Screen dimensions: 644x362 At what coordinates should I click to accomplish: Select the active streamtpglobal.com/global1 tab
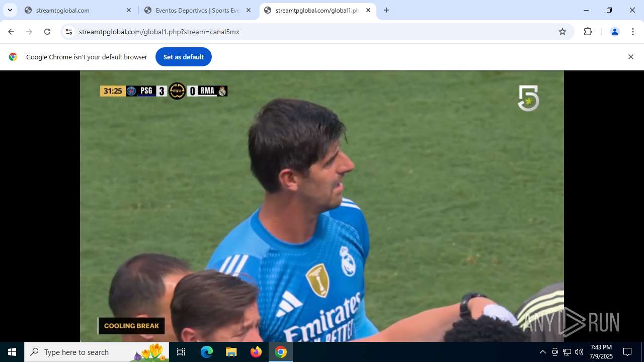pyautogui.click(x=317, y=10)
